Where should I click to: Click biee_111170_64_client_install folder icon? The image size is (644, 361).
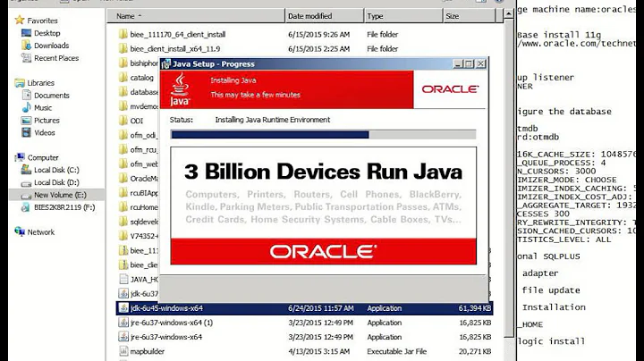tap(123, 34)
